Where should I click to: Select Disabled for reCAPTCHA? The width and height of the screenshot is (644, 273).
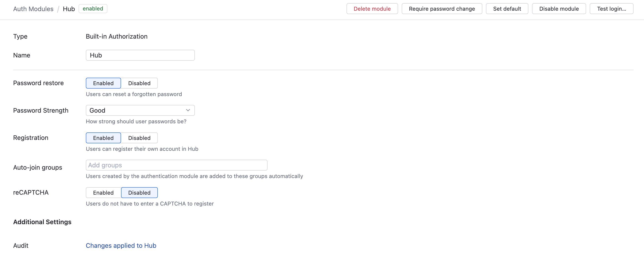pyautogui.click(x=139, y=193)
